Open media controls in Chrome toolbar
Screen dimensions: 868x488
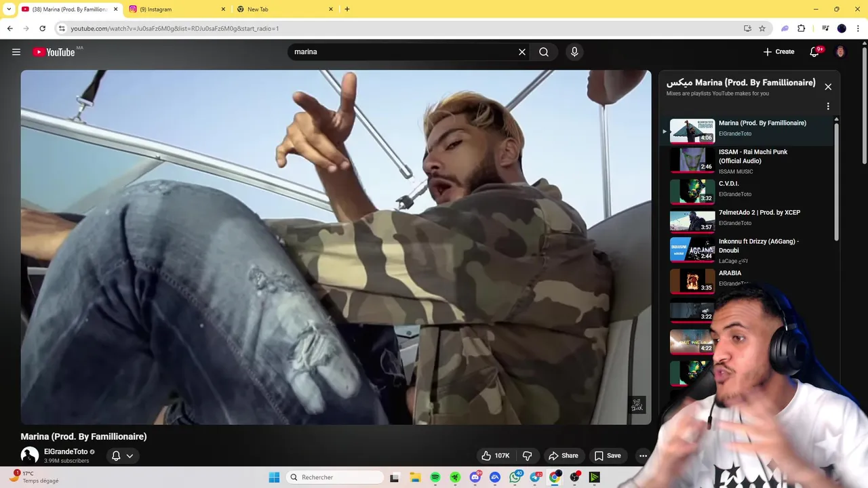825,28
